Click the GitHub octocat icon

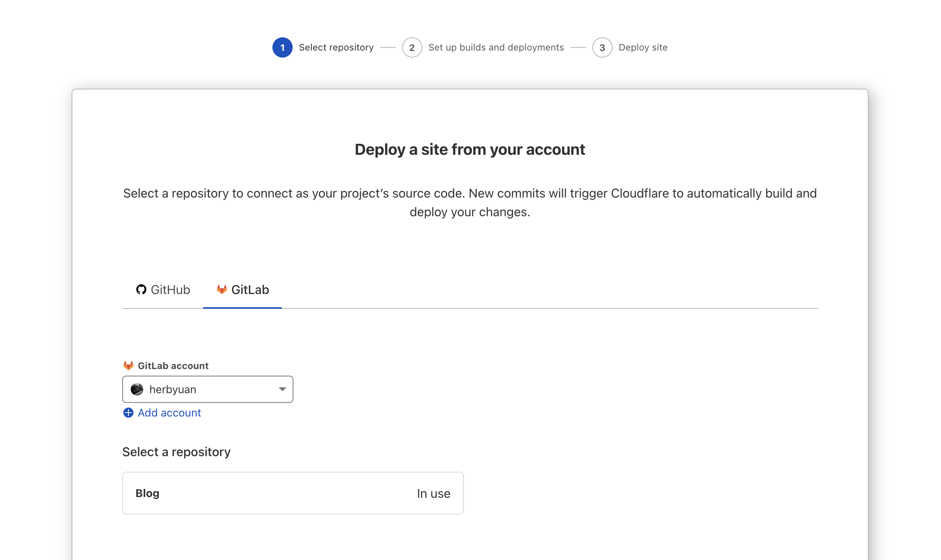[x=141, y=290]
